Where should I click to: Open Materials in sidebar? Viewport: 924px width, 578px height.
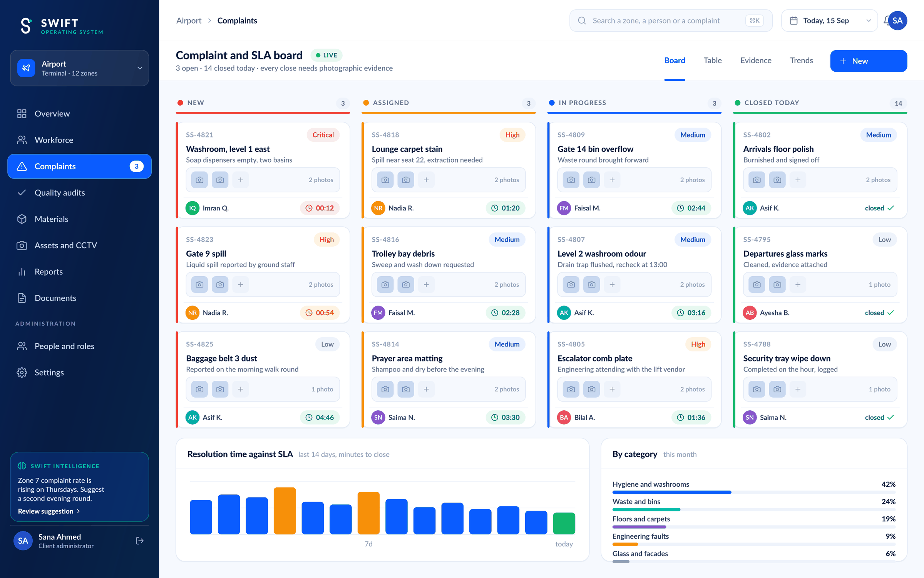pos(79,219)
